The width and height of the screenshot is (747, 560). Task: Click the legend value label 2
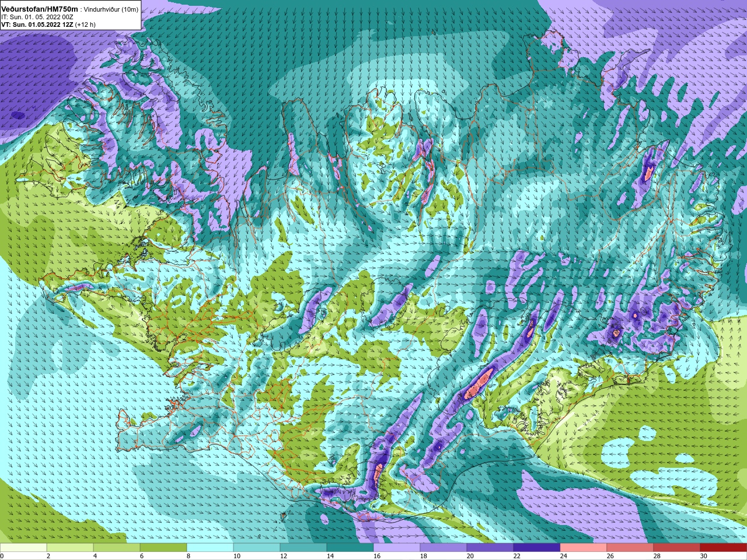pyautogui.click(x=48, y=556)
